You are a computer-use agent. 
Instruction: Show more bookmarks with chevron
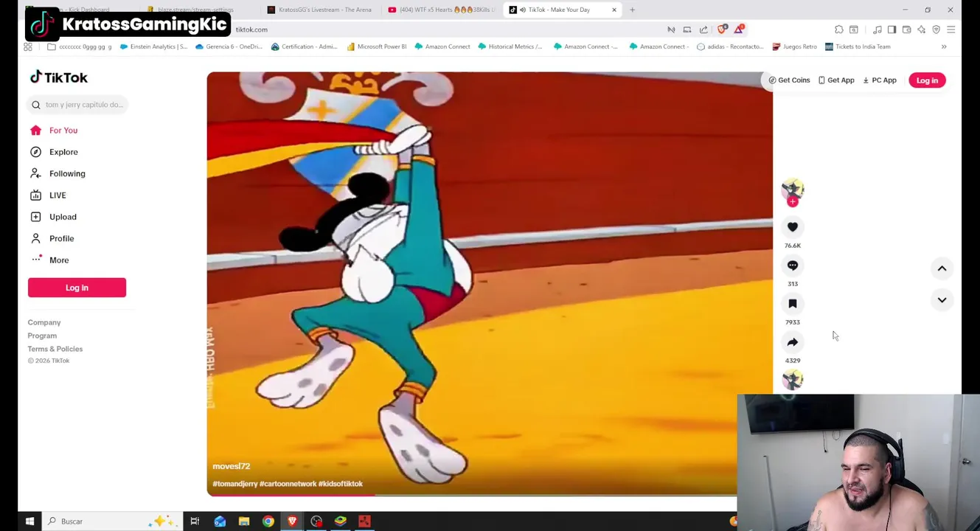943,46
